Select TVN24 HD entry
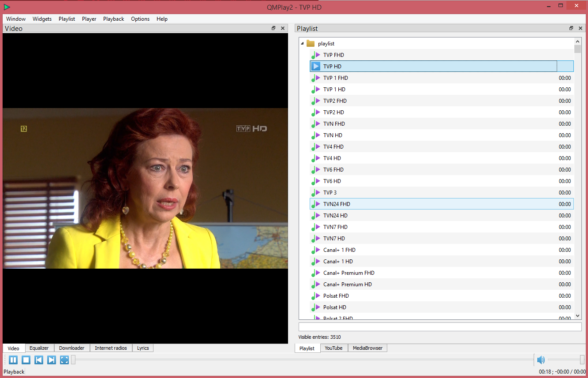The image size is (588, 378). pos(442,215)
